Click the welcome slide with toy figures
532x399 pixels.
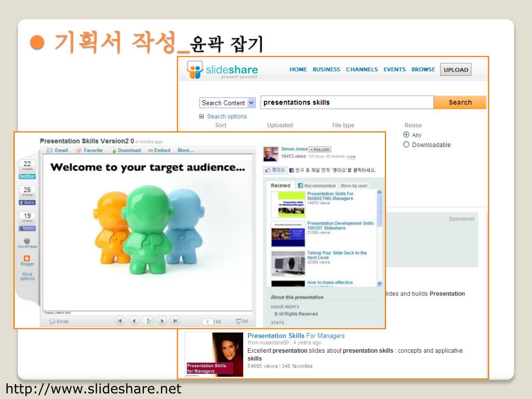(148, 232)
